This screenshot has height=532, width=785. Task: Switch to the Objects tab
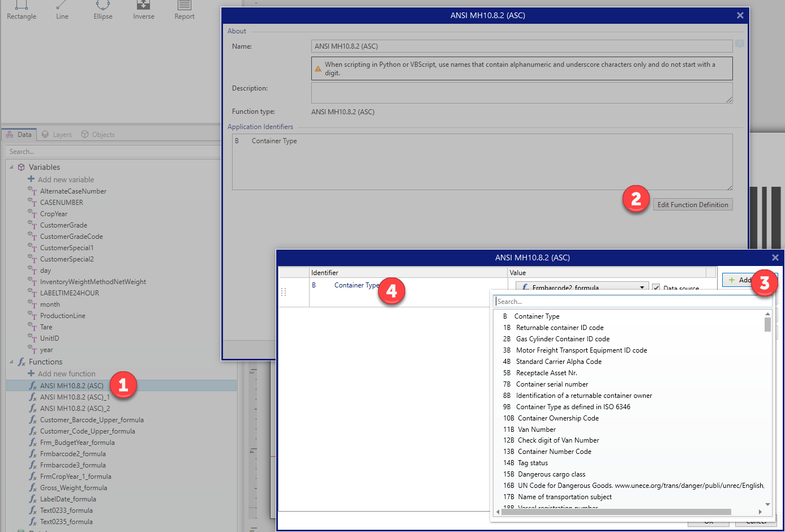point(97,135)
